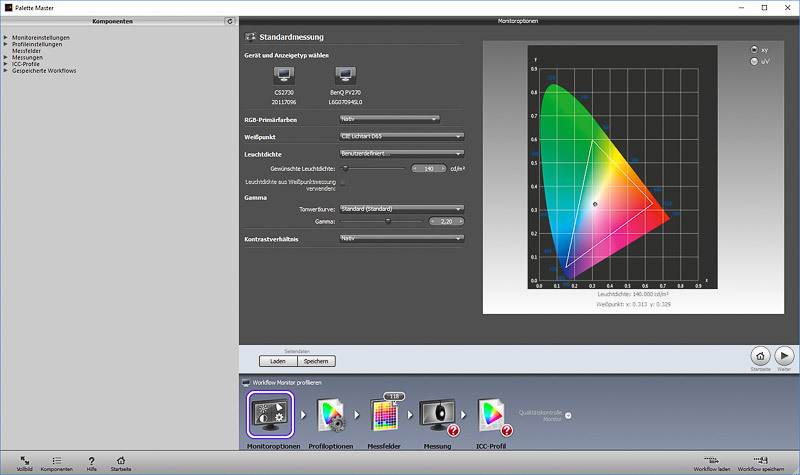Open the RGB-Primärfarben dropdown

[x=390, y=118]
